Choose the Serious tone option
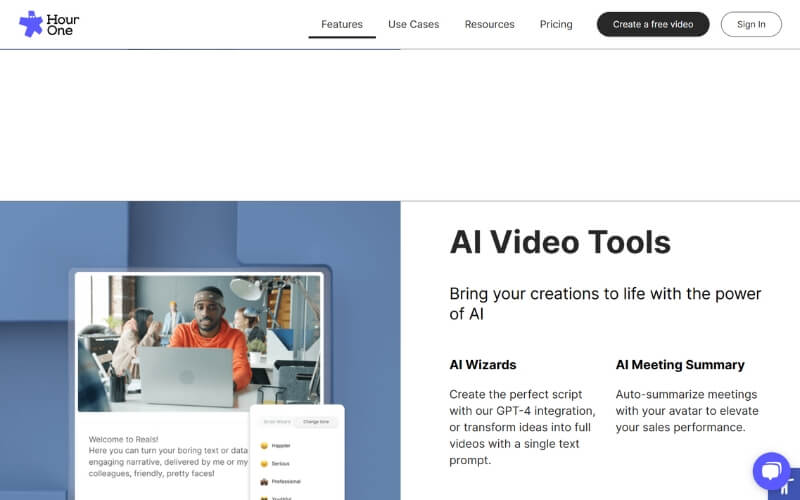800x500 pixels. (x=275, y=463)
